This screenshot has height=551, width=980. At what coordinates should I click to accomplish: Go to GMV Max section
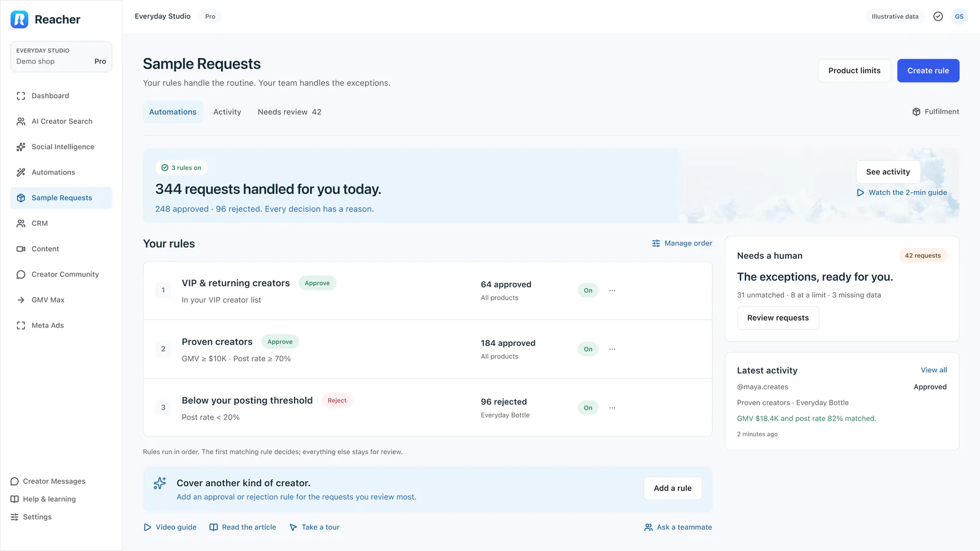tap(61, 300)
